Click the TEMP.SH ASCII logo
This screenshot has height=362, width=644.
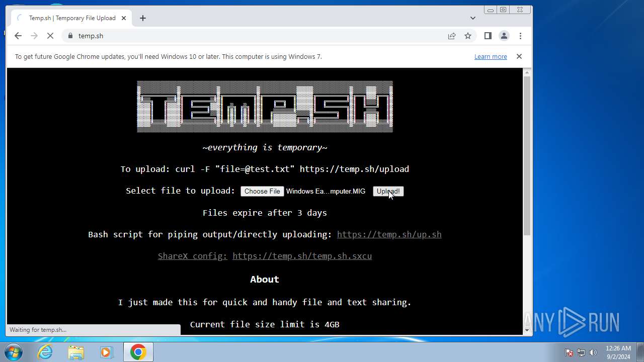(x=265, y=107)
